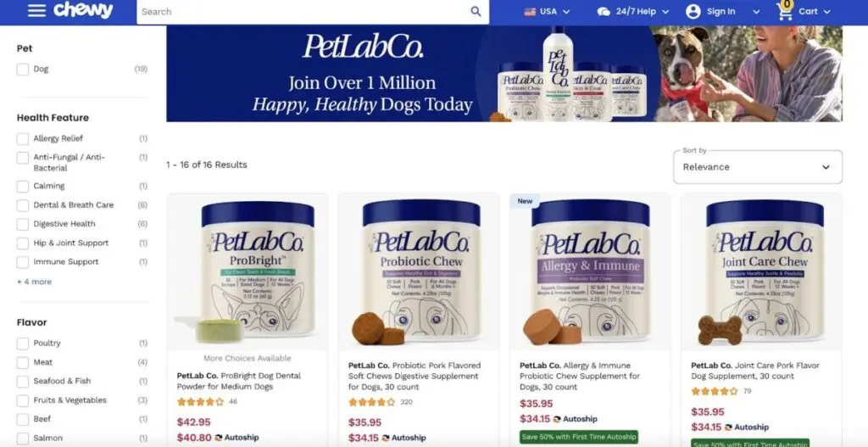Click ProBright star rating icons
The height and width of the screenshot is (447, 868).
[200, 401]
